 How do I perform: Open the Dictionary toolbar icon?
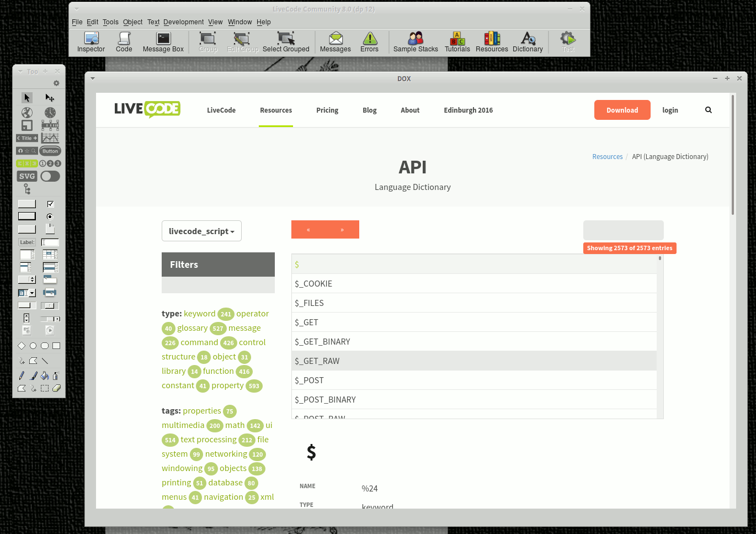coord(528,43)
